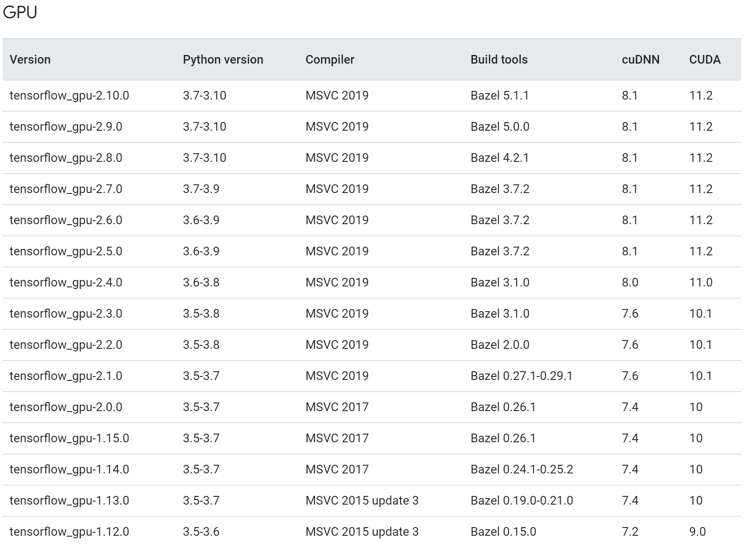Click the cuDNN column header
756x547 pixels.
pos(641,59)
